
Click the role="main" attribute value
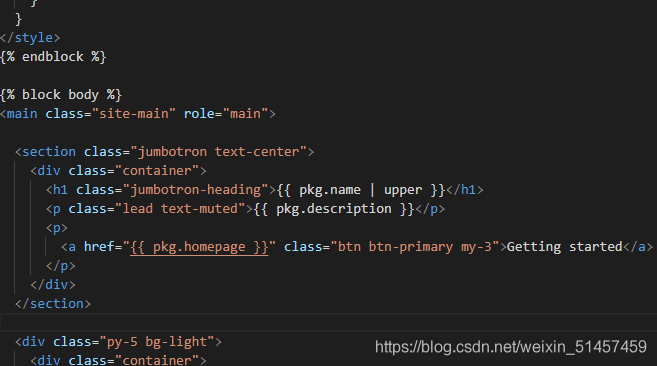(x=245, y=114)
